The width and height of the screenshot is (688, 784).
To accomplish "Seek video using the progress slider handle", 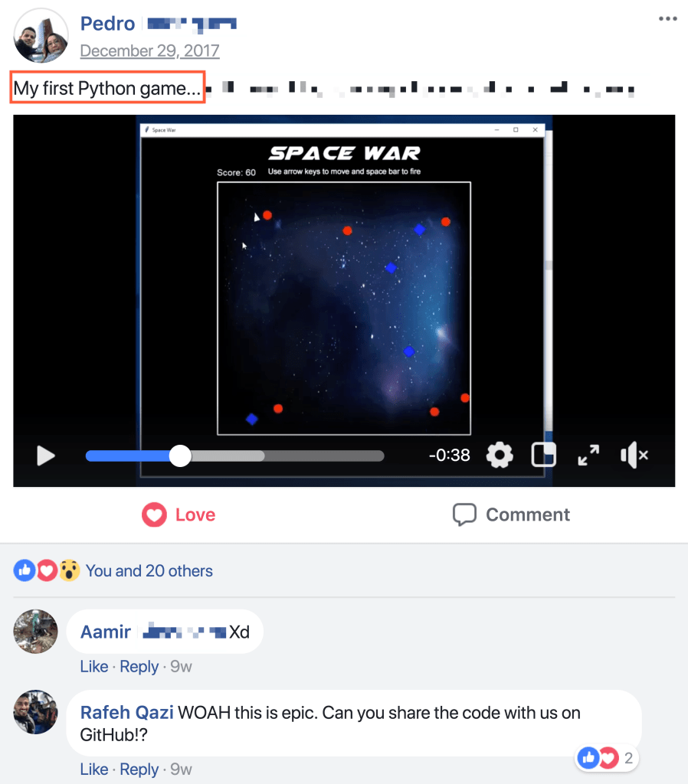I will (180, 456).
